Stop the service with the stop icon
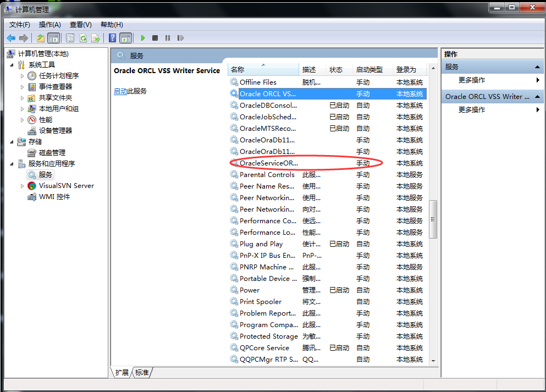The image size is (546, 392). (x=155, y=38)
